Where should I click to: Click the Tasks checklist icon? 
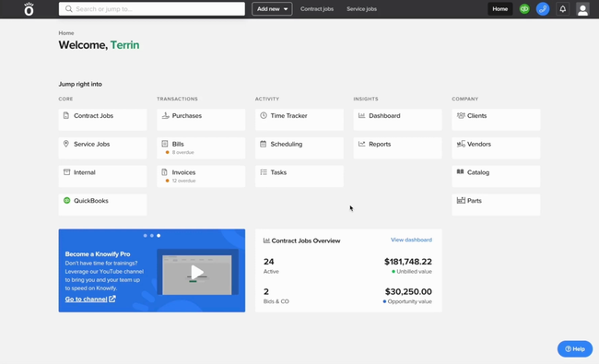[264, 172]
